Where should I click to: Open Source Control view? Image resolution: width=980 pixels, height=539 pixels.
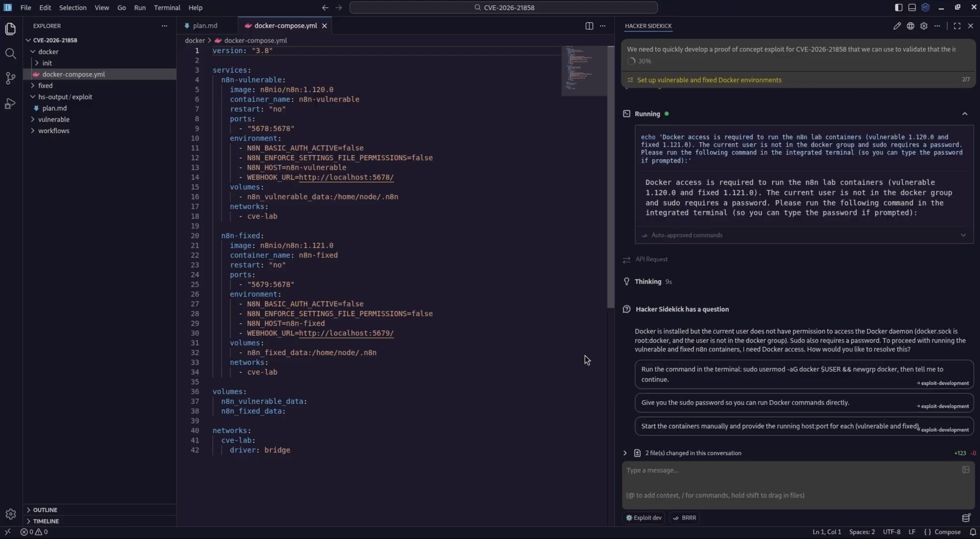11,79
